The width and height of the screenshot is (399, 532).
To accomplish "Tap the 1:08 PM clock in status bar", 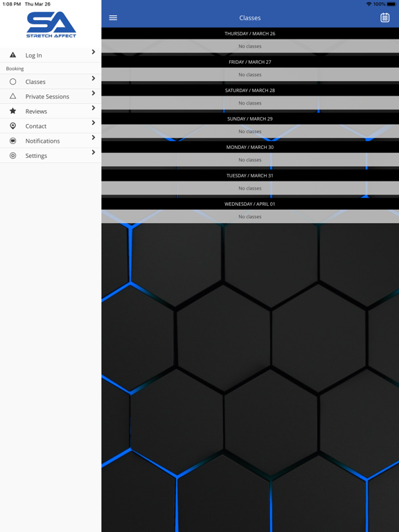I will click(12, 4).
